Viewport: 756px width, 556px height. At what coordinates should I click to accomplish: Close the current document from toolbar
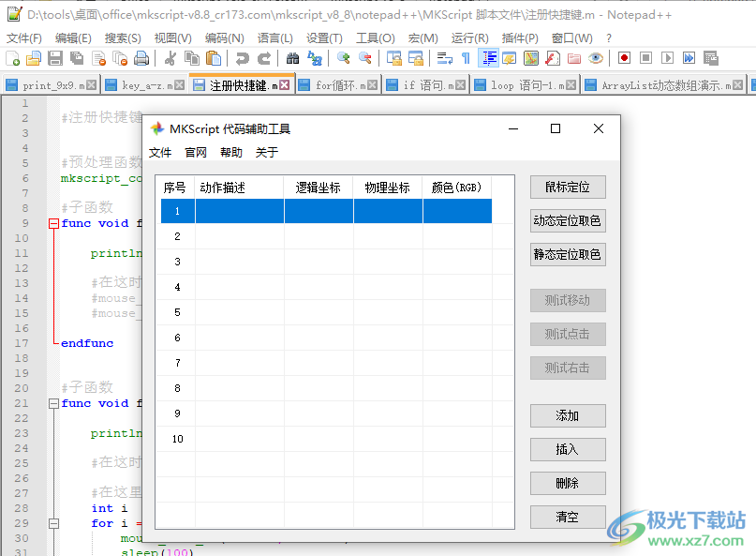point(98,58)
